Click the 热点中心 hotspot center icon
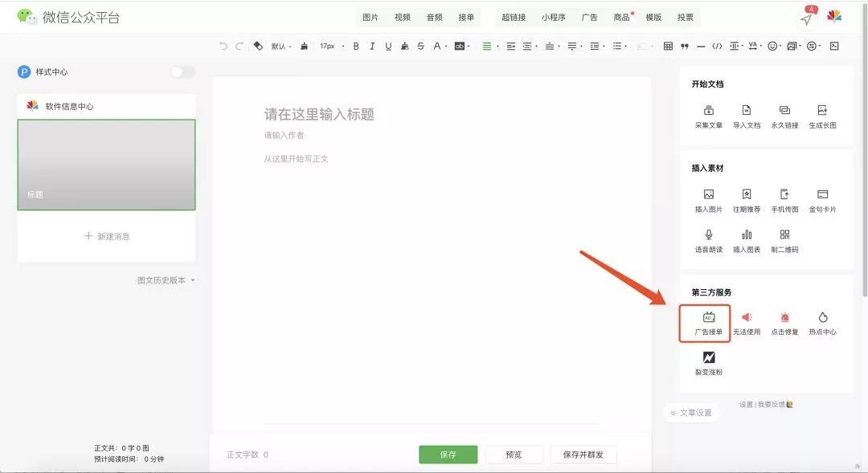 click(x=823, y=322)
